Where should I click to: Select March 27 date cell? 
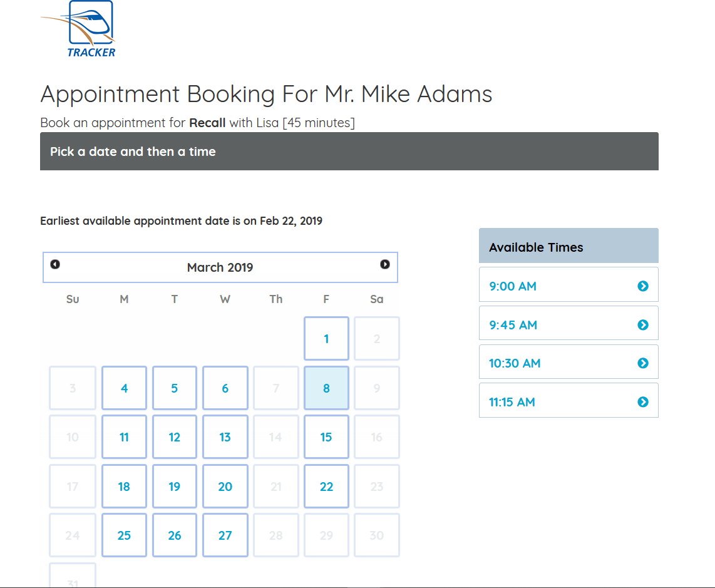tap(225, 535)
